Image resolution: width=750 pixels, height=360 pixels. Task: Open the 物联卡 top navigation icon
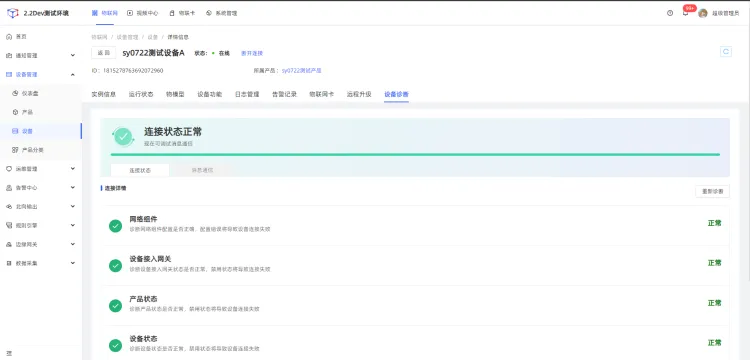tap(172, 13)
